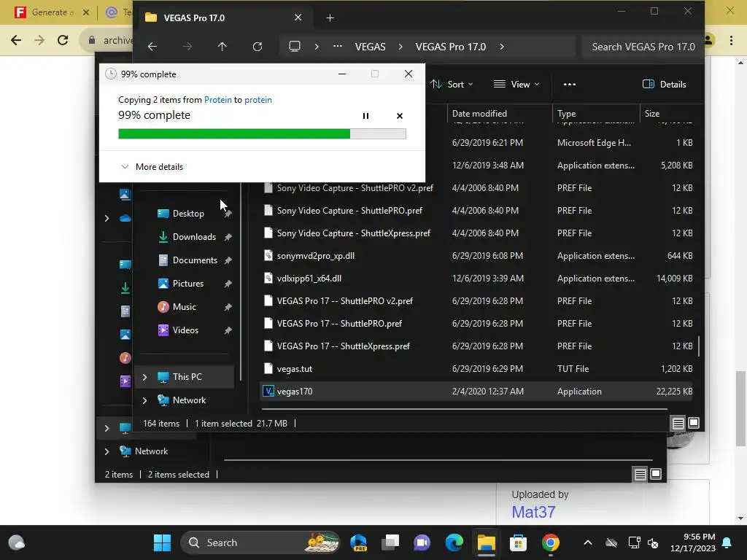Screen dimensions: 747x560
Task: Pause the file copy operation
Action: click(365, 116)
